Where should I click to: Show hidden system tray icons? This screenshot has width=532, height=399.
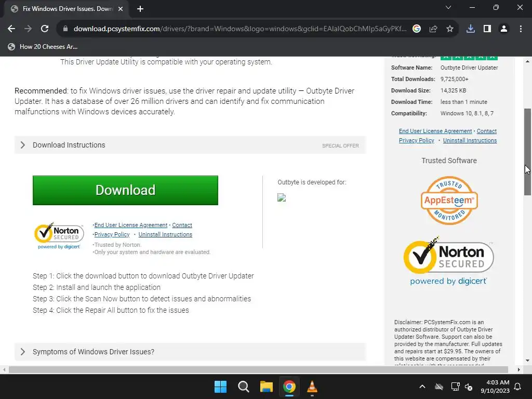coord(422,387)
